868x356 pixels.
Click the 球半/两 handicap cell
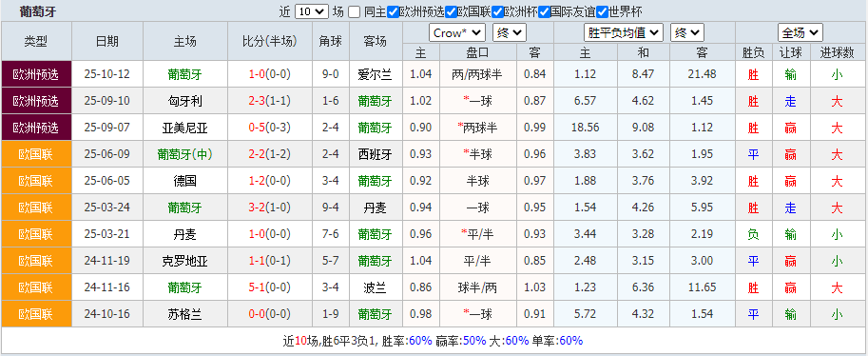click(x=477, y=287)
